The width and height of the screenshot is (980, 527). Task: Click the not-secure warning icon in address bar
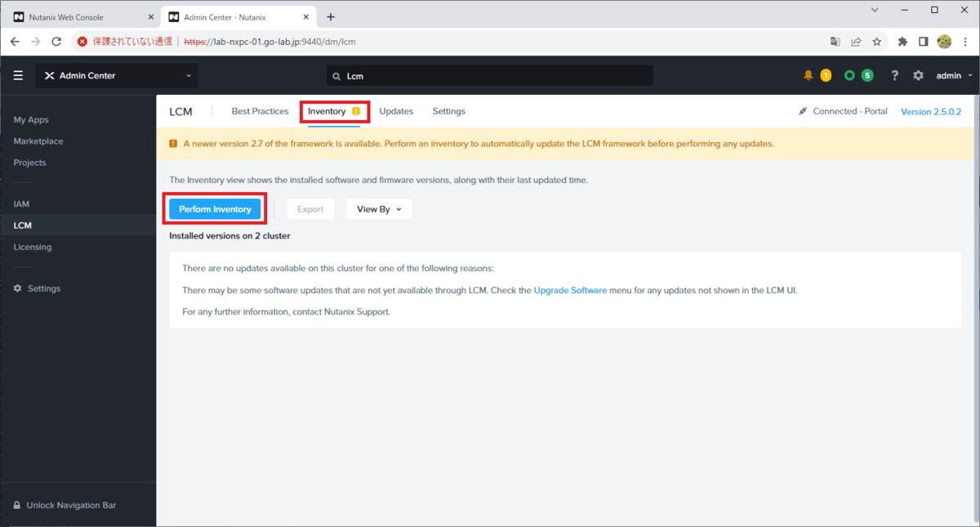point(82,41)
